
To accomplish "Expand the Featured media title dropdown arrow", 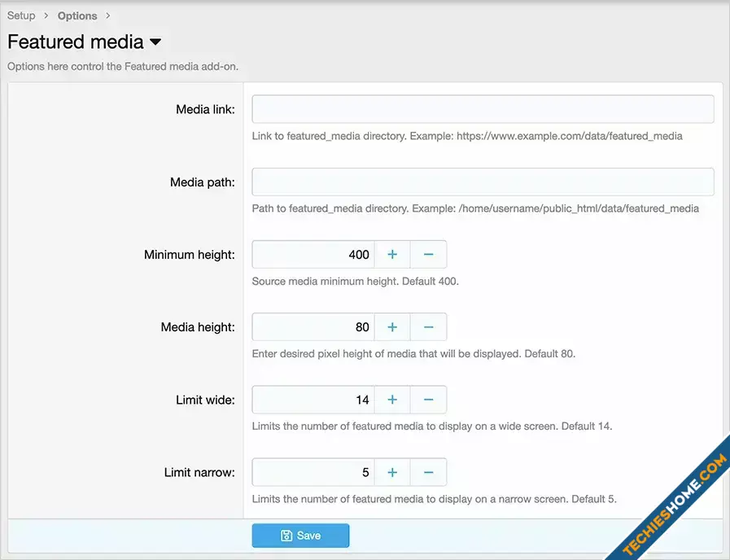I will [155, 42].
